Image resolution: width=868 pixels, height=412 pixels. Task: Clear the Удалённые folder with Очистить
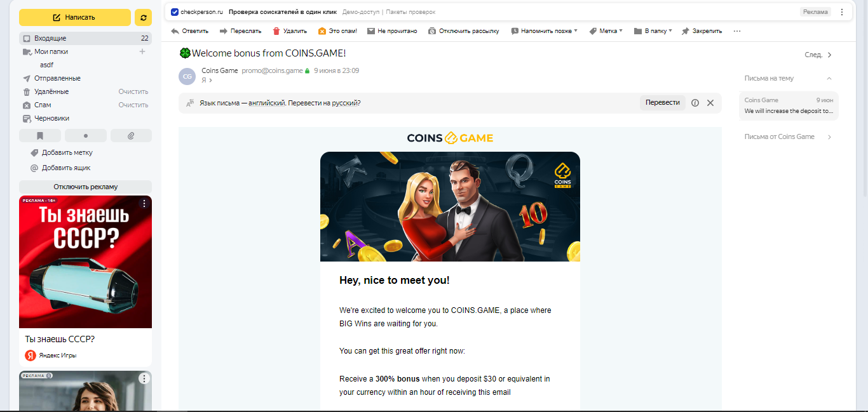[133, 91]
